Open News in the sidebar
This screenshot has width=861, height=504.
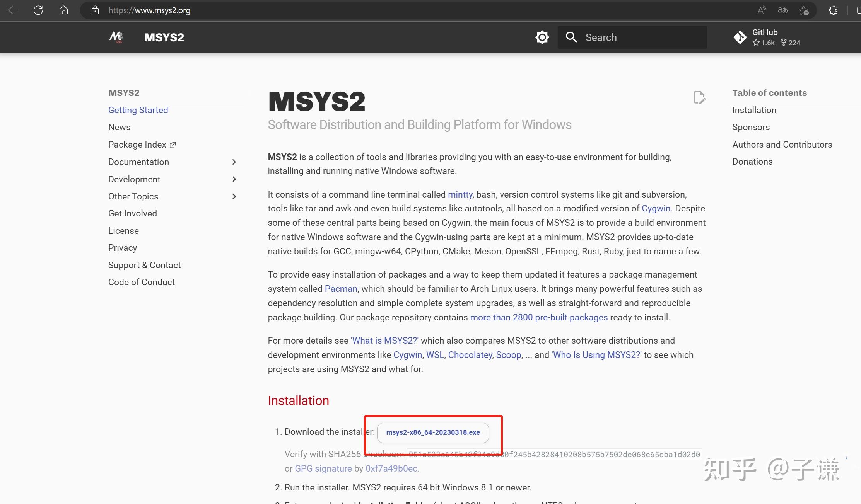119,127
